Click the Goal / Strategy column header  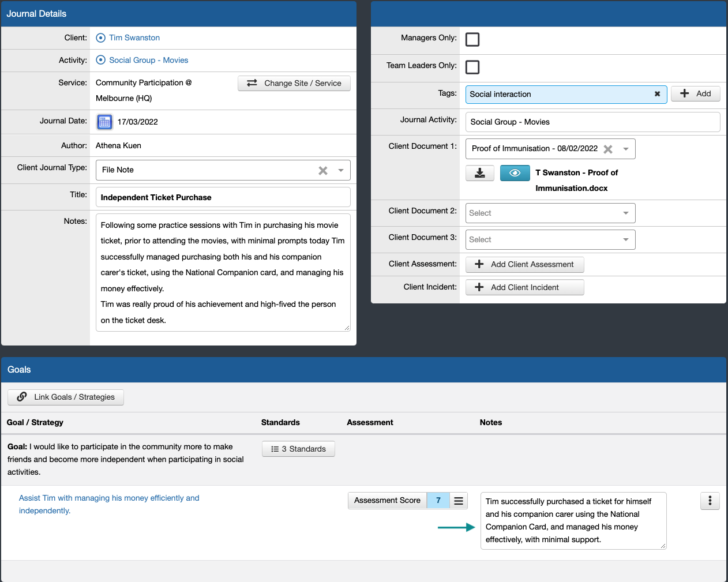35,422
